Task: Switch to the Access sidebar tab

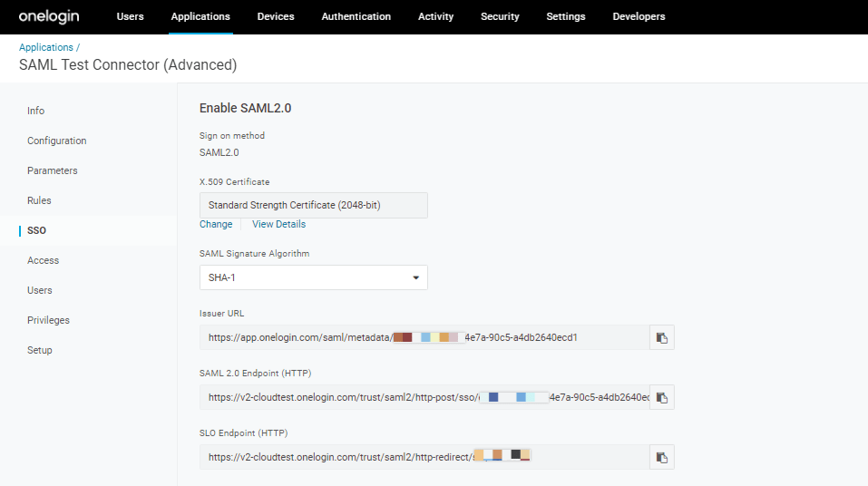Action: coord(44,260)
